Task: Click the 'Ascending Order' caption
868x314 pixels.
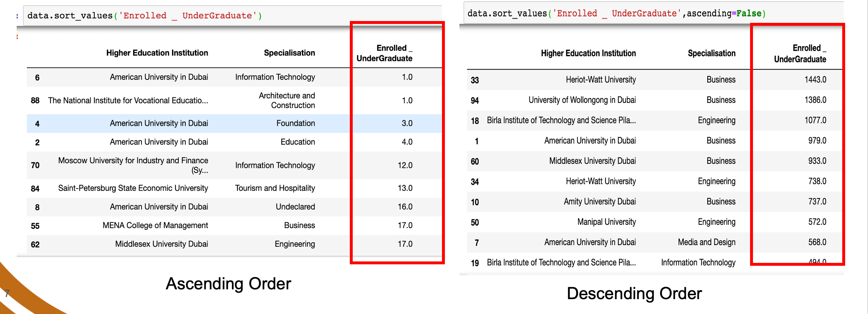Action: tap(228, 284)
